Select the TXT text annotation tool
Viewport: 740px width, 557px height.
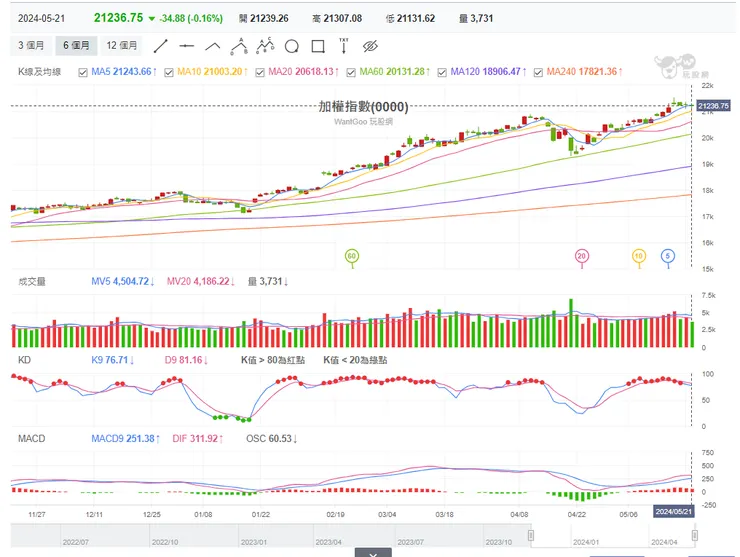pos(344,45)
